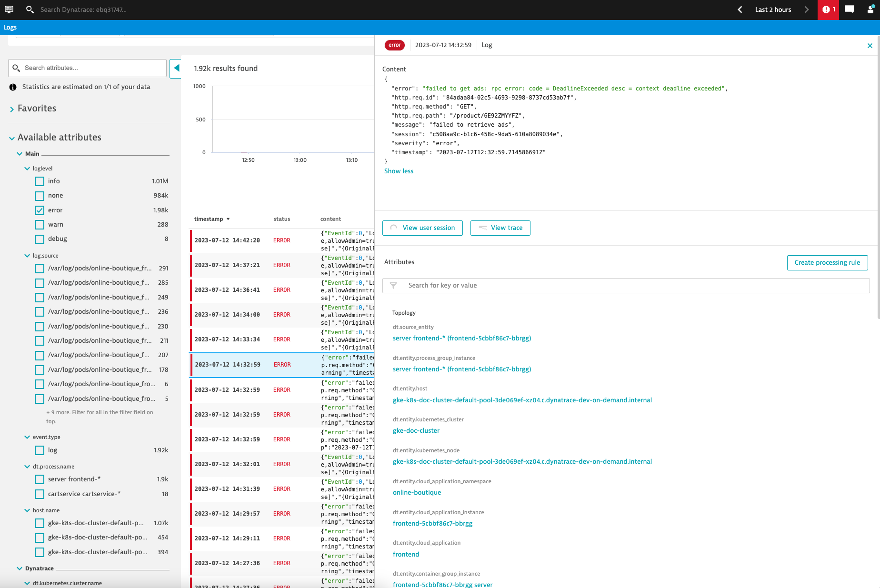880x588 pixels.
Task: Click the trace icon on View trace
Action: [x=482, y=228]
